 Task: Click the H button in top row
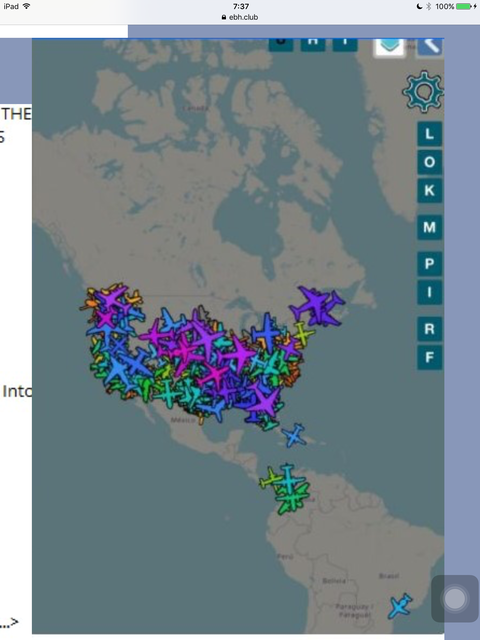pyautogui.click(x=313, y=44)
